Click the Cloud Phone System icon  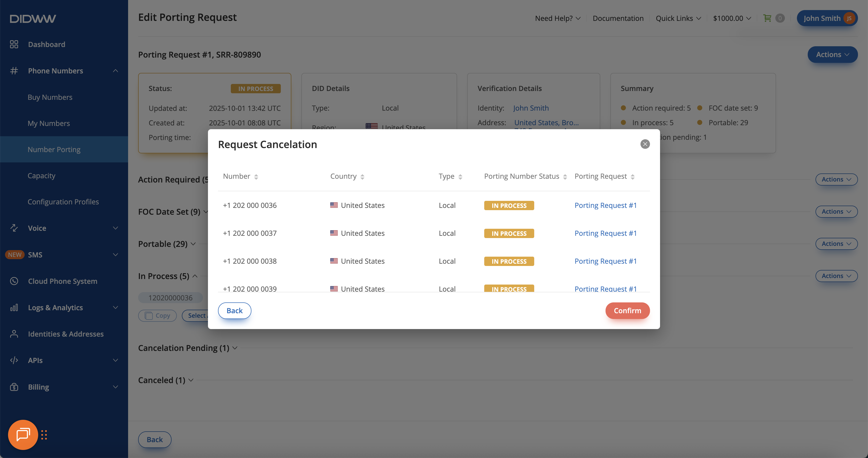[x=14, y=281]
